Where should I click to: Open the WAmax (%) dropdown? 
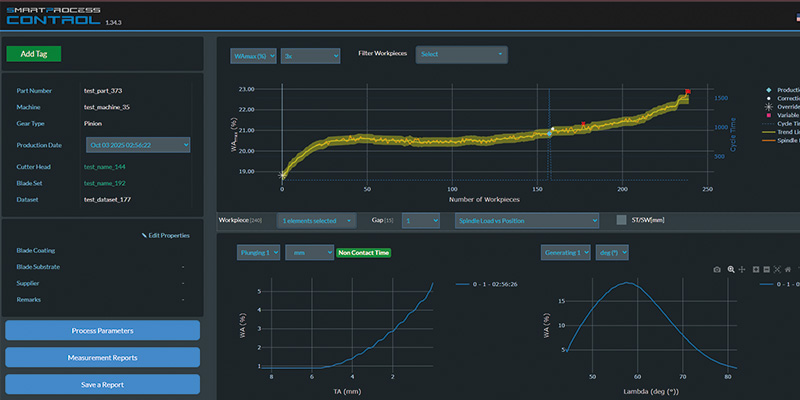click(x=253, y=56)
